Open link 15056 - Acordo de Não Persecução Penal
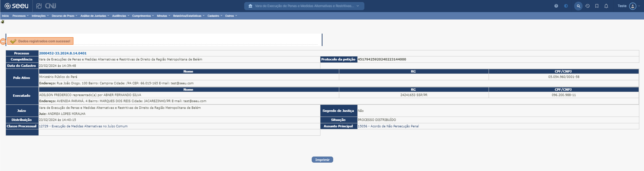The width and height of the screenshot is (644, 171). tap(388, 126)
